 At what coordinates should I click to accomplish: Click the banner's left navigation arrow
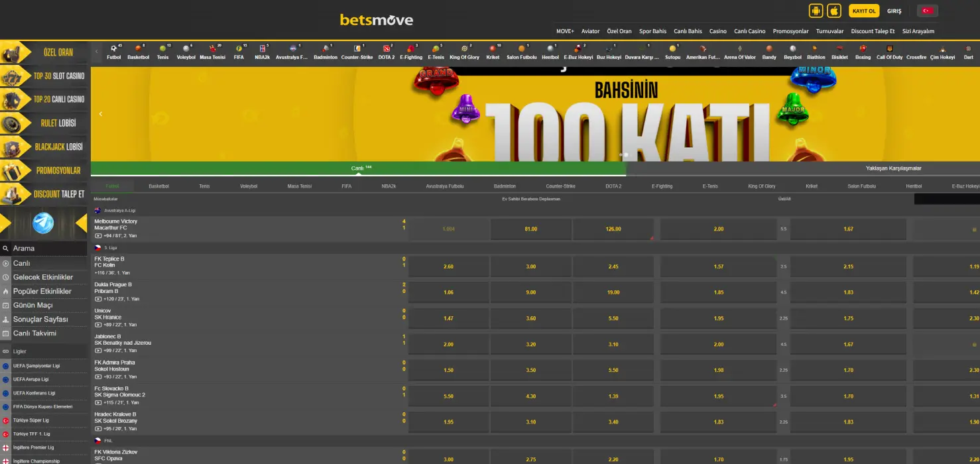pos(100,113)
